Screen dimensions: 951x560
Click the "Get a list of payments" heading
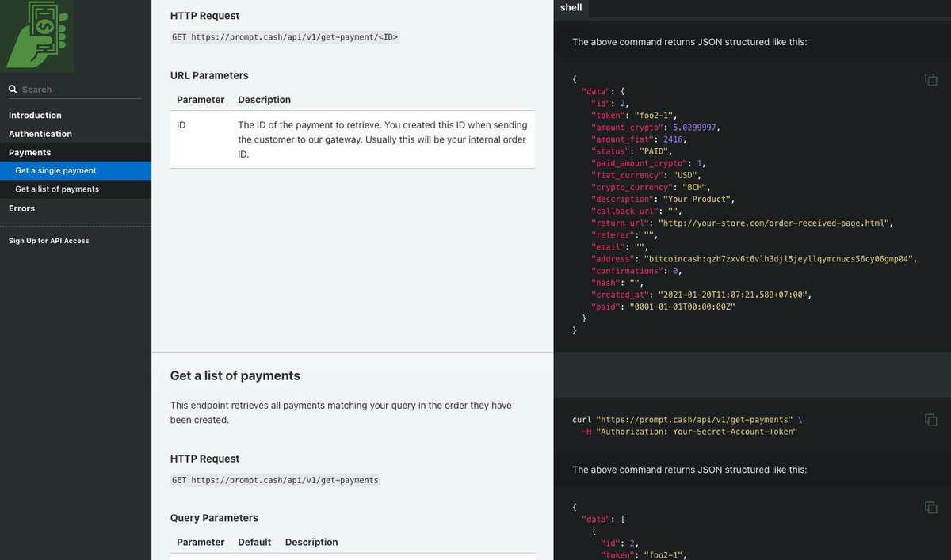tap(235, 375)
